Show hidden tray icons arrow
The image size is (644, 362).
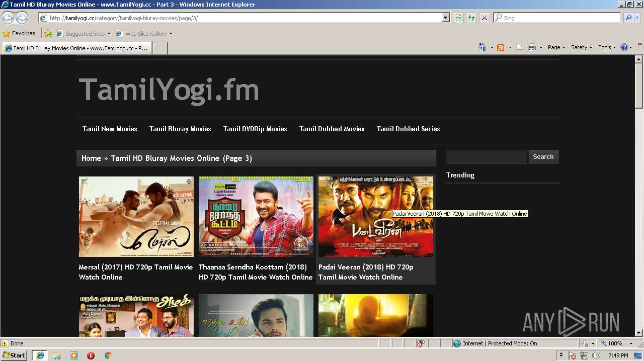[x=561, y=355]
